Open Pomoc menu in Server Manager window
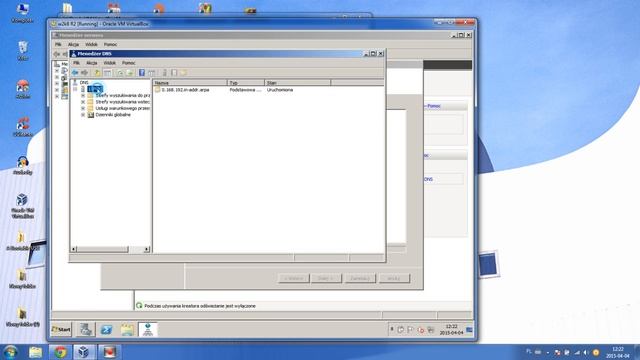The image size is (640, 360). point(110,44)
